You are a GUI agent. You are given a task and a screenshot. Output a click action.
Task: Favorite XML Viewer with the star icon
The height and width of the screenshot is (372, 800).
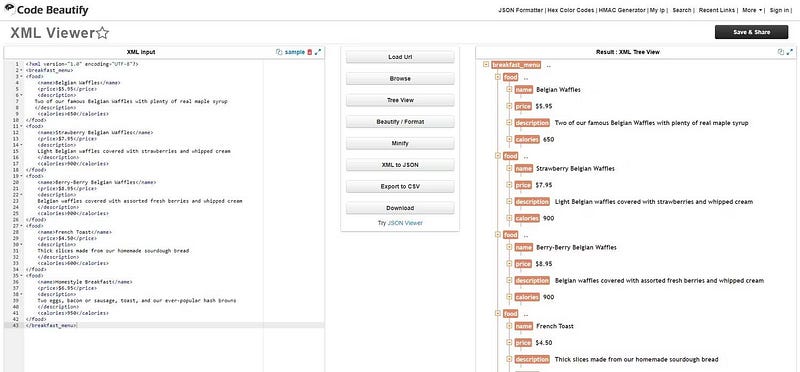coord(103,33)
